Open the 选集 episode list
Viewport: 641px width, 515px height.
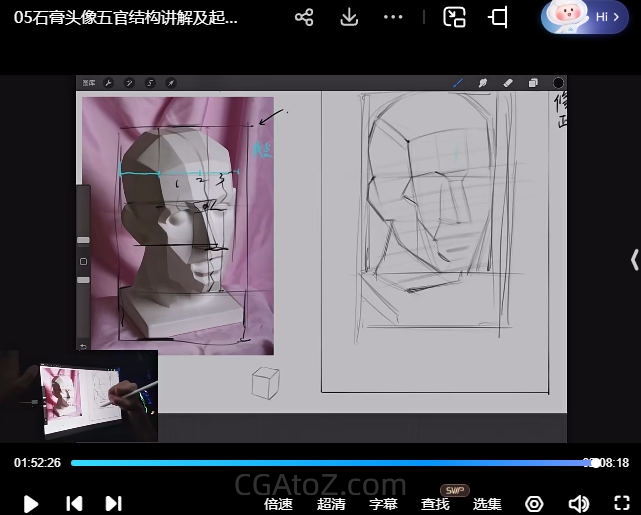point(487,504)
